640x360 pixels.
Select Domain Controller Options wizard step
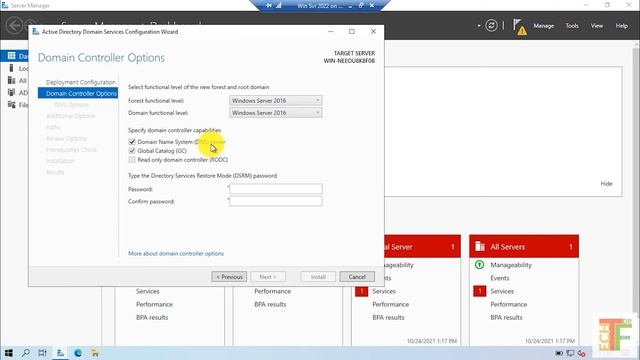pos(78,93)
